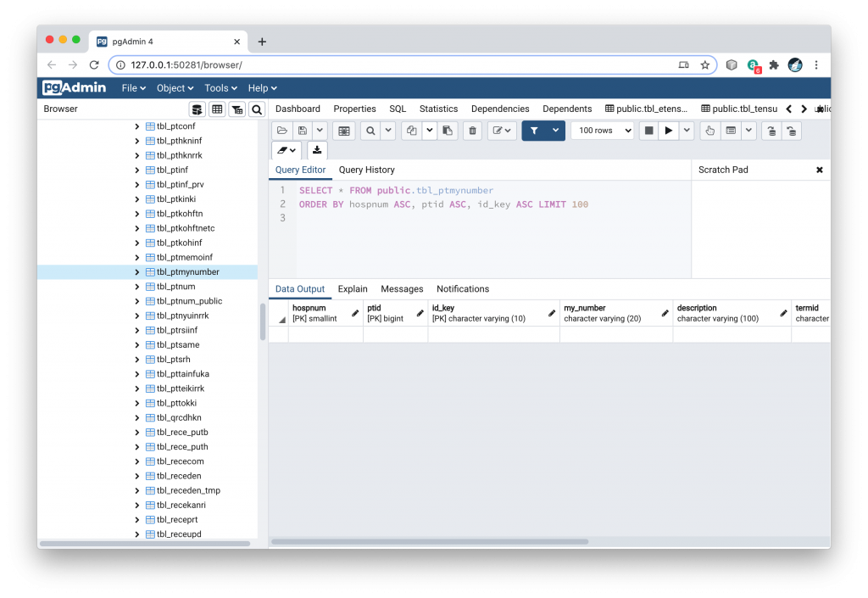Click the Stop query square button
The width and height of the screenshot is (868, 598).
(x=648, y=131)
